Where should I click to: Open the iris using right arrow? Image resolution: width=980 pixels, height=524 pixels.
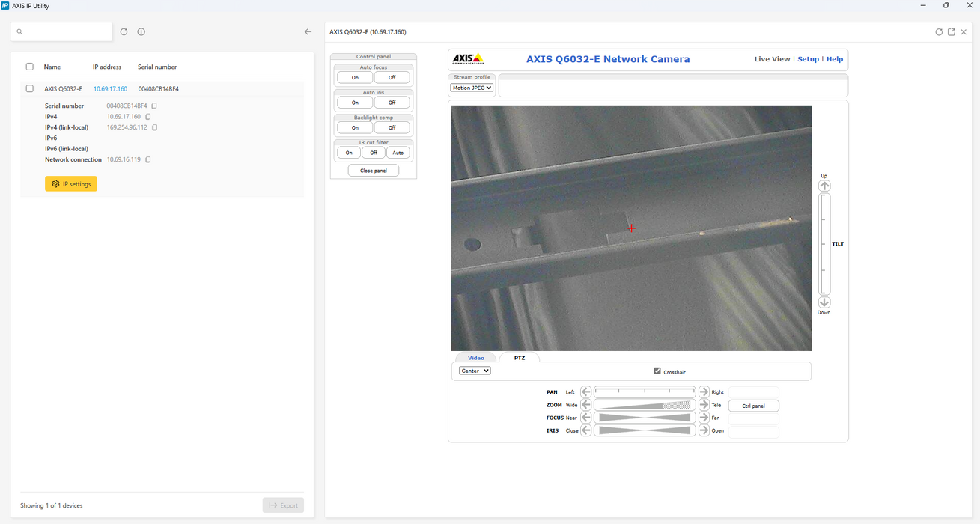click(704, 430)
